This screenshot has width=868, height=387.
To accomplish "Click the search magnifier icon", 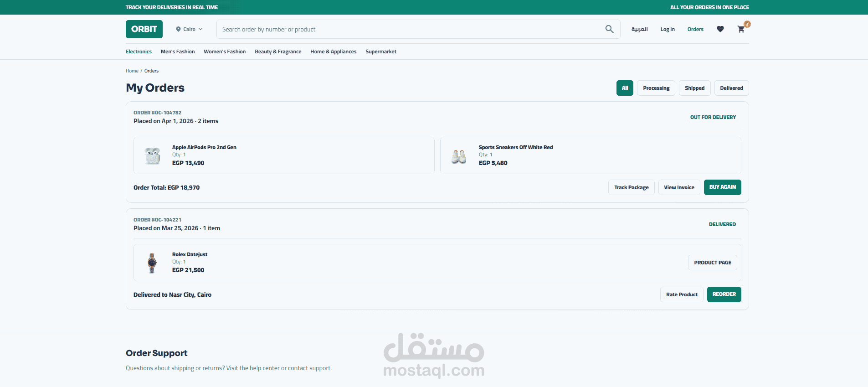I will (609, 29).
